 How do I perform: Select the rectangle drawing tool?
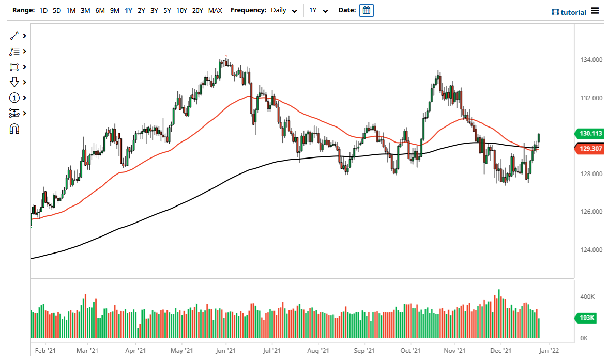click(14, 67)
